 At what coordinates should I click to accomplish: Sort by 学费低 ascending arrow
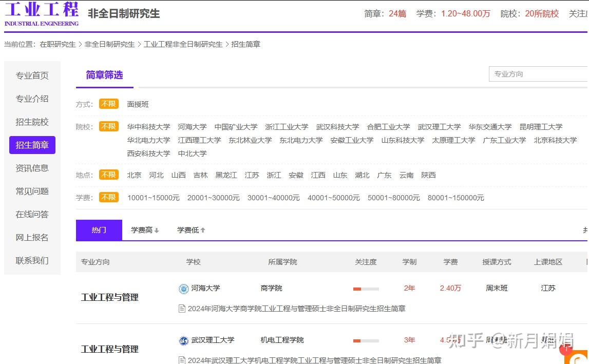pos(203,230)
